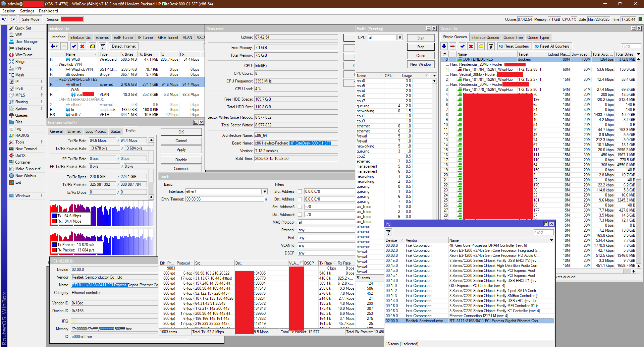Expand the Routing submenu in the sidebar
Screen dimensions: 644x347
point(42,102)
